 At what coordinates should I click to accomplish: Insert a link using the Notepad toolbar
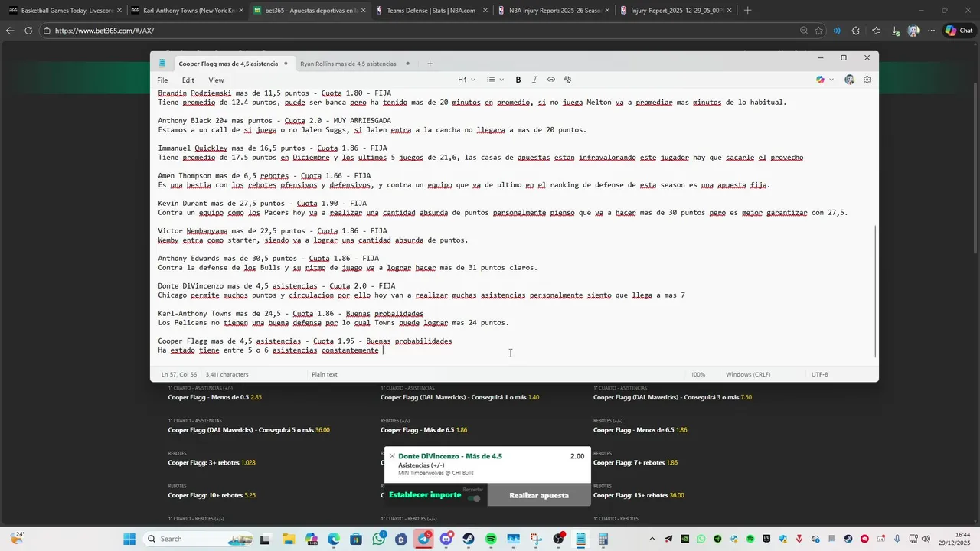551,80
